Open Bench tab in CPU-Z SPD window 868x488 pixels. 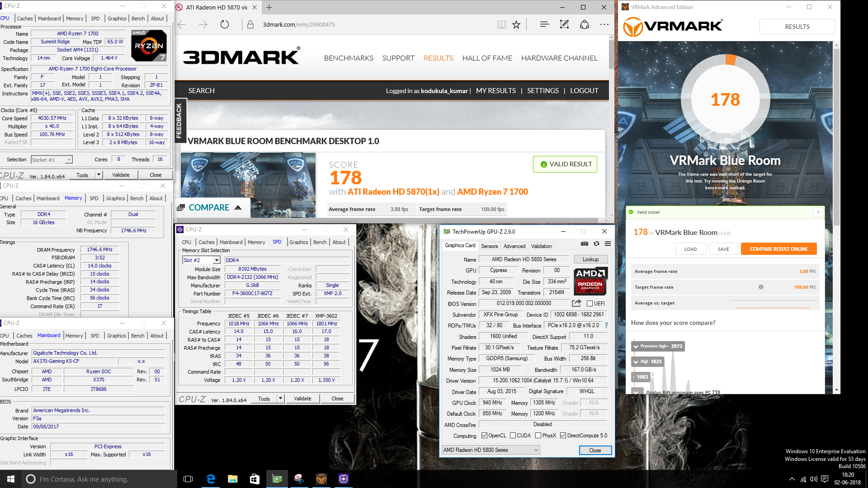tap(320, 242)
